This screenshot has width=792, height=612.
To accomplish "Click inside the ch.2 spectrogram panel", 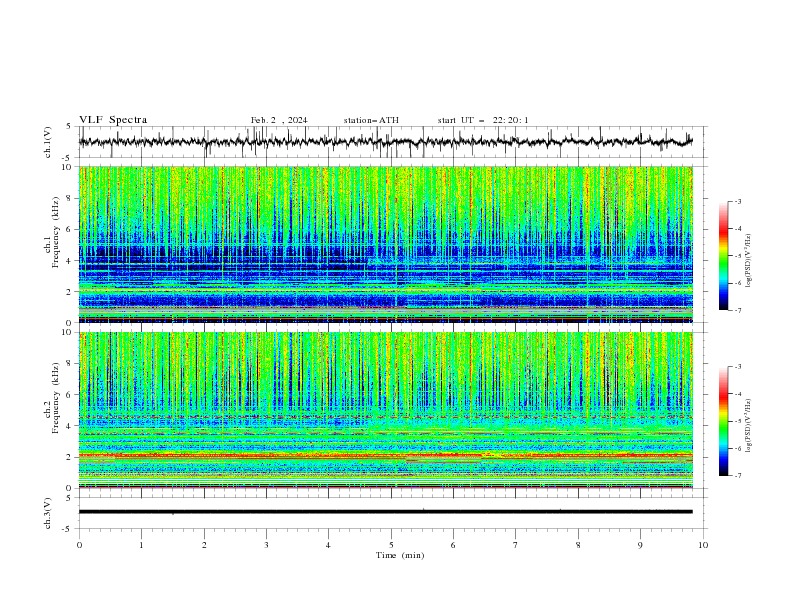I will [x=386, y=410].
